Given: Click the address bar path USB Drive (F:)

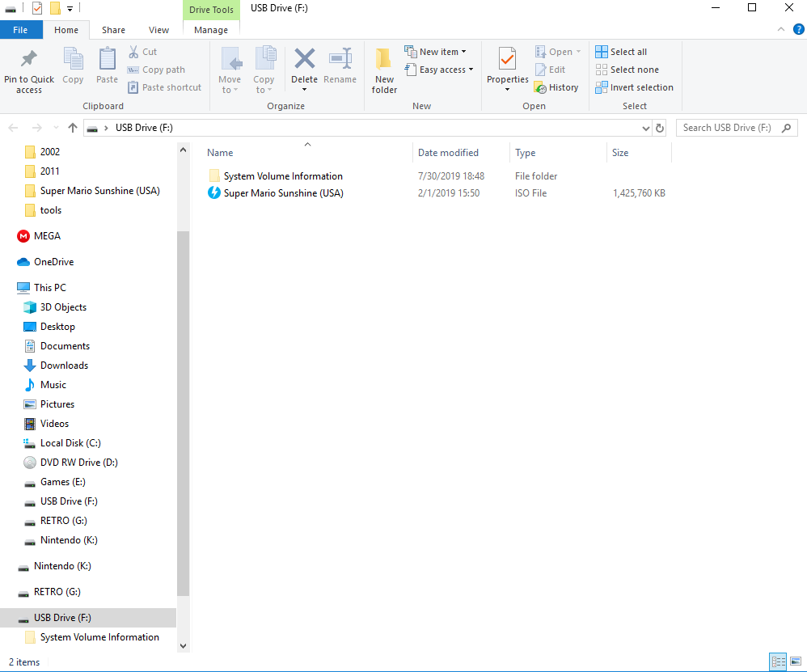Looking at the screenshot, I should point(144,128).
